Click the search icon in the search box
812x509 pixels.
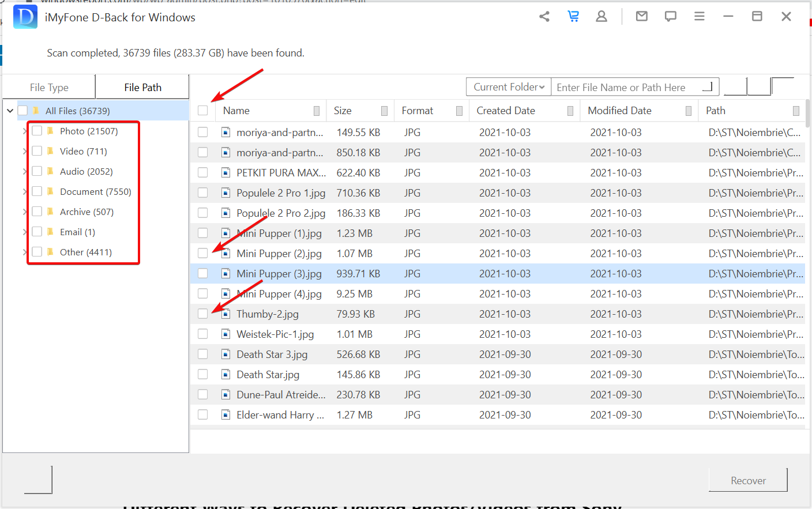click(708, 87)
